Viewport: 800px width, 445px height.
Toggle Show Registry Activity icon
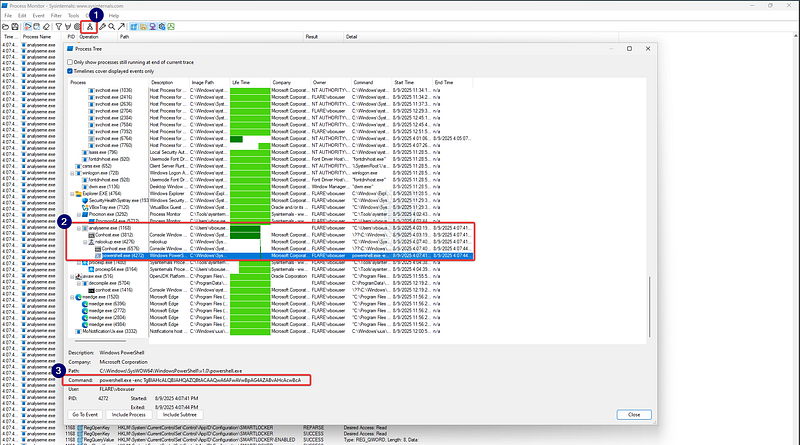134,27
